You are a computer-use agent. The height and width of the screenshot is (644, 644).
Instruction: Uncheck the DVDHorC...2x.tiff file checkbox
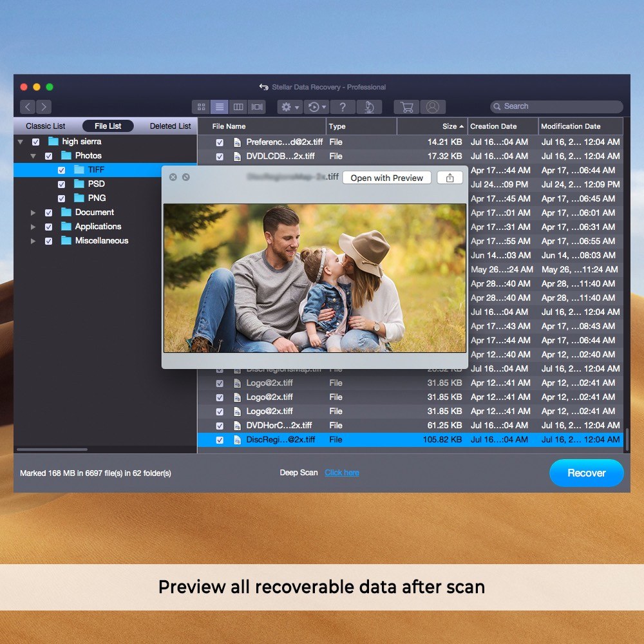point(220,426)
